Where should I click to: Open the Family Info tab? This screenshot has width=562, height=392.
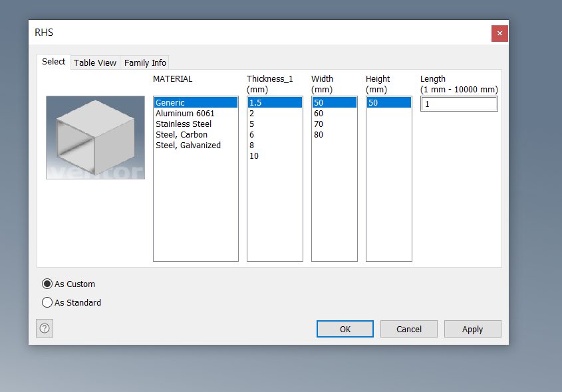tap(144, 62)
